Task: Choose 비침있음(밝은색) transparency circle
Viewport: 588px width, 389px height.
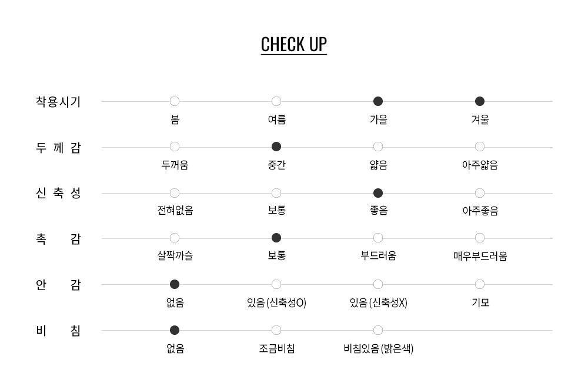Action: pos(378,330)
